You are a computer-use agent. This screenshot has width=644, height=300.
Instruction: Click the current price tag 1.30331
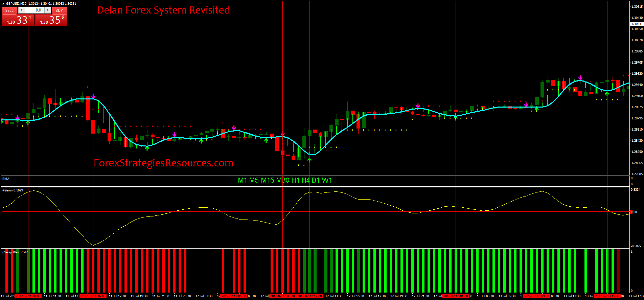point(637,24)
